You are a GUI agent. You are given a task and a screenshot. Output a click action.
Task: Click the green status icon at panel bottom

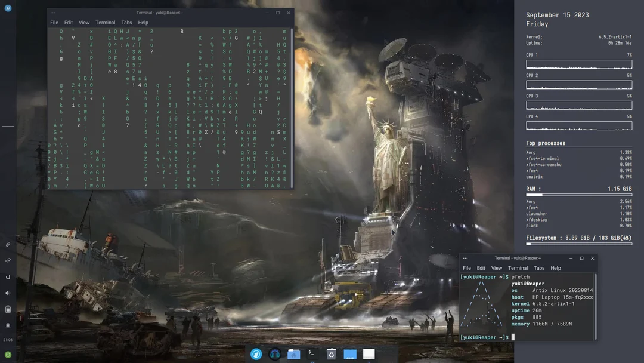[8, 354]
